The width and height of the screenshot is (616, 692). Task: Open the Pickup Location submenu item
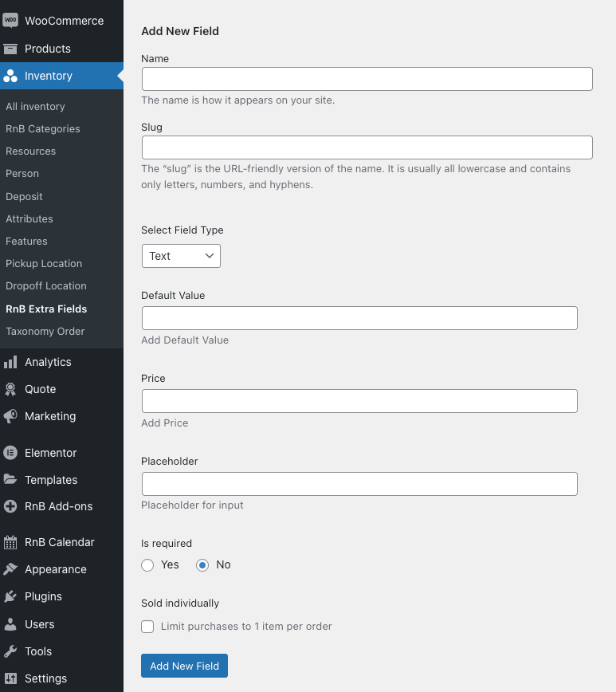(44, 263)
